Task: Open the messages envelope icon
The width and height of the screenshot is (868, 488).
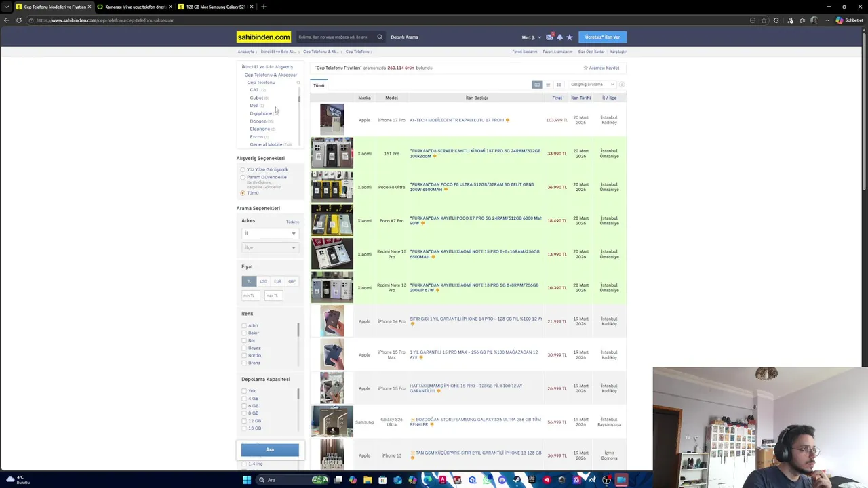Action: [549, 37]
